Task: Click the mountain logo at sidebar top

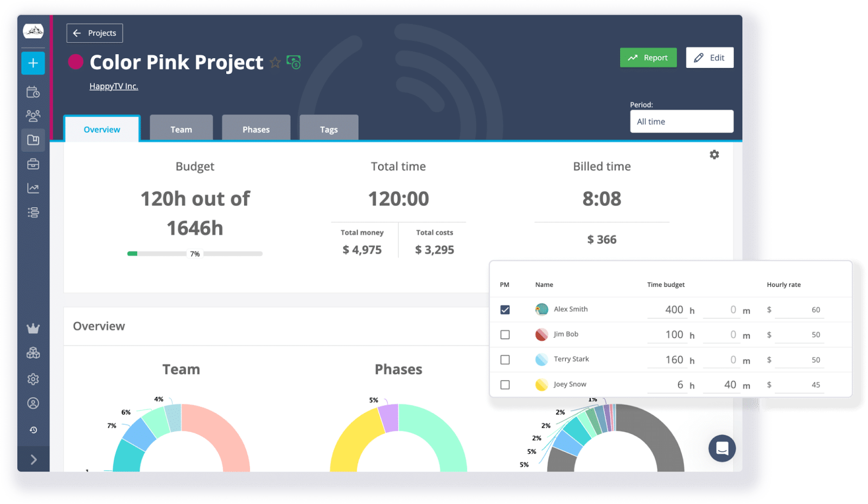Action: click(33, 31)
